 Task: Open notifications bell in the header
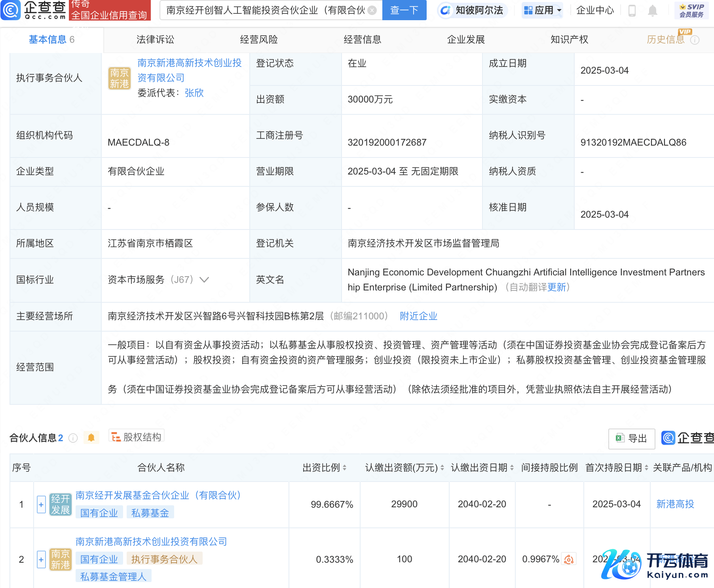point(653,11)
